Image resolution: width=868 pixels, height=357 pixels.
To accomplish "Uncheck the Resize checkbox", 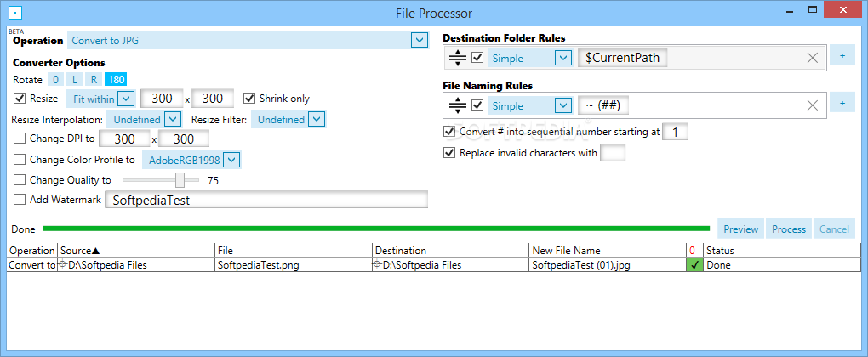I will [20, 99].
